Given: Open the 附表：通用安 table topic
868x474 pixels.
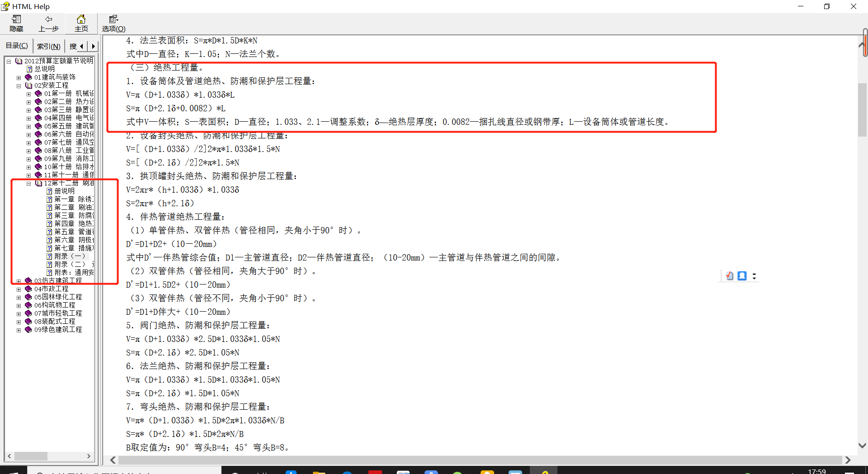Looking at the screenshot, I should (74, 272).
